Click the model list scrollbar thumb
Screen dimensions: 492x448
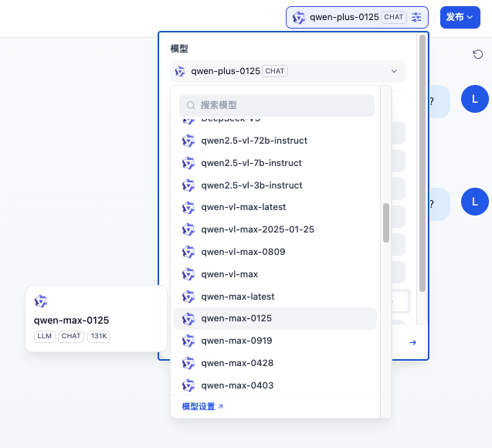386,222
